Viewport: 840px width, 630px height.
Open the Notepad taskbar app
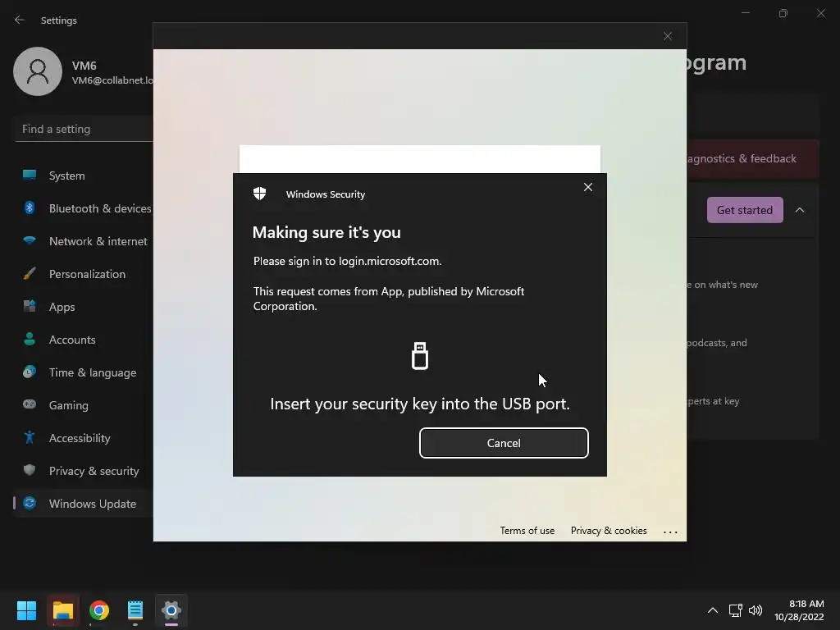(x=135, y=610)
